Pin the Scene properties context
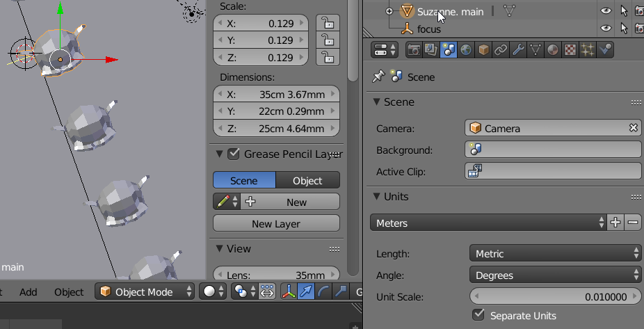 click(378, 77)
